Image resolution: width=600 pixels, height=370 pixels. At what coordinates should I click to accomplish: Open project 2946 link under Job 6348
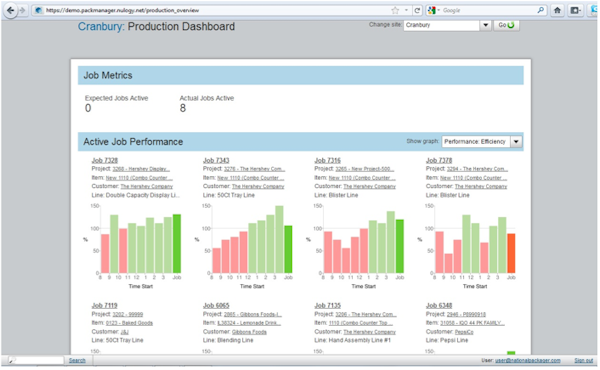point(466,315)
